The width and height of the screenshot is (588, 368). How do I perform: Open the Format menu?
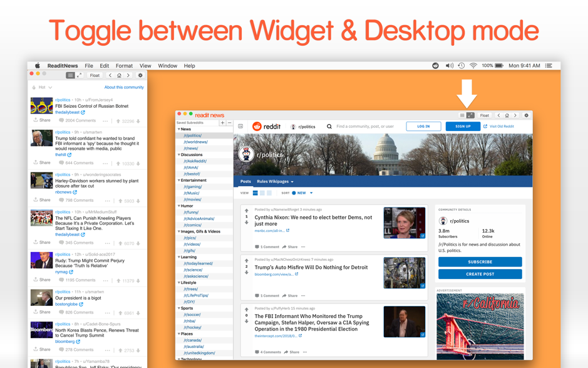click(x=124, y=66)
